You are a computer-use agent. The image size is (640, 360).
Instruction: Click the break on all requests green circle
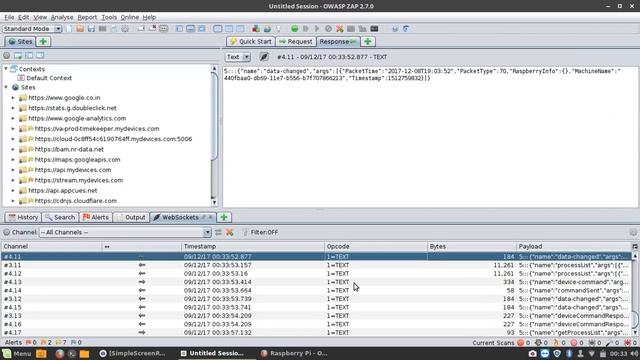(x=294, y=29)
